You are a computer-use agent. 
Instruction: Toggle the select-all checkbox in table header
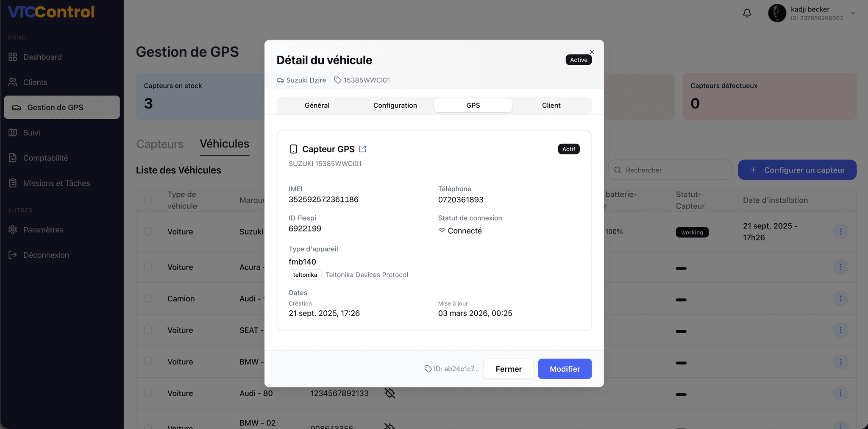point(148,200)
